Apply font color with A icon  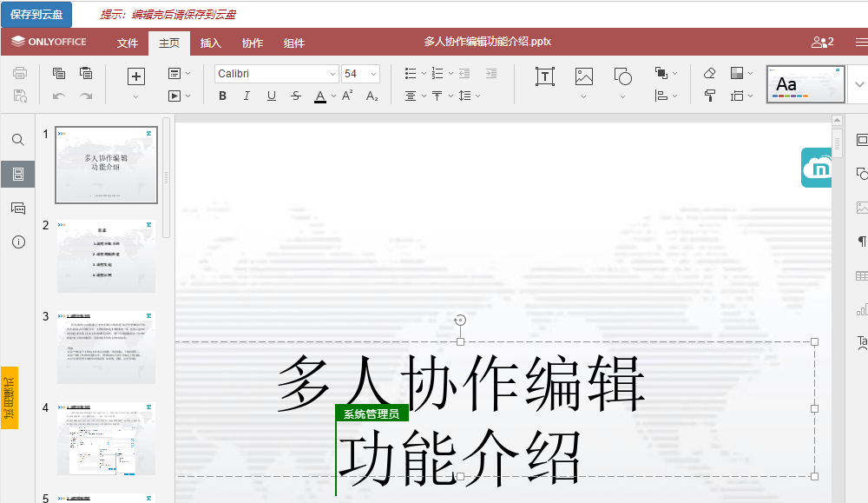click(320, 96)
